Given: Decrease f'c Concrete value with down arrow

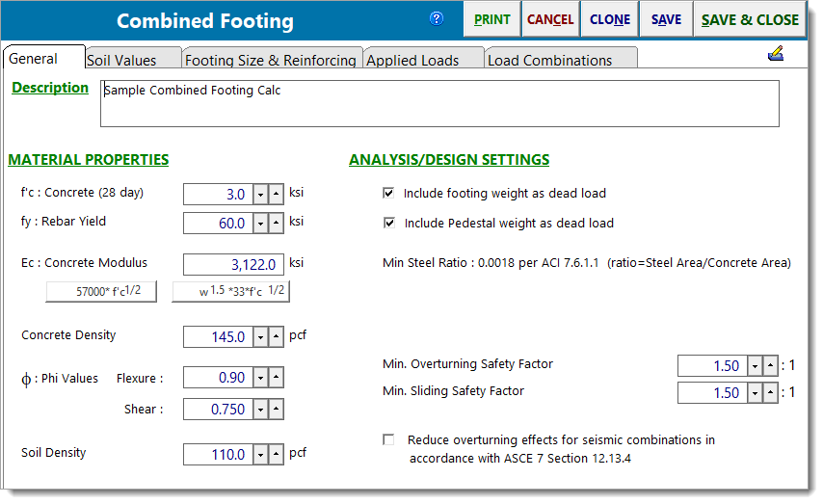Looking at the screenshot, I should [260, 195].
